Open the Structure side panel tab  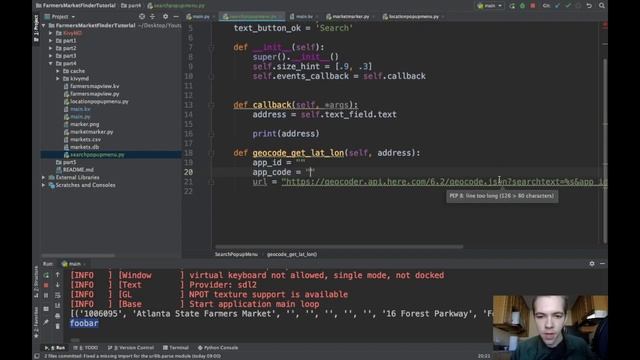[x=36, y=282]
